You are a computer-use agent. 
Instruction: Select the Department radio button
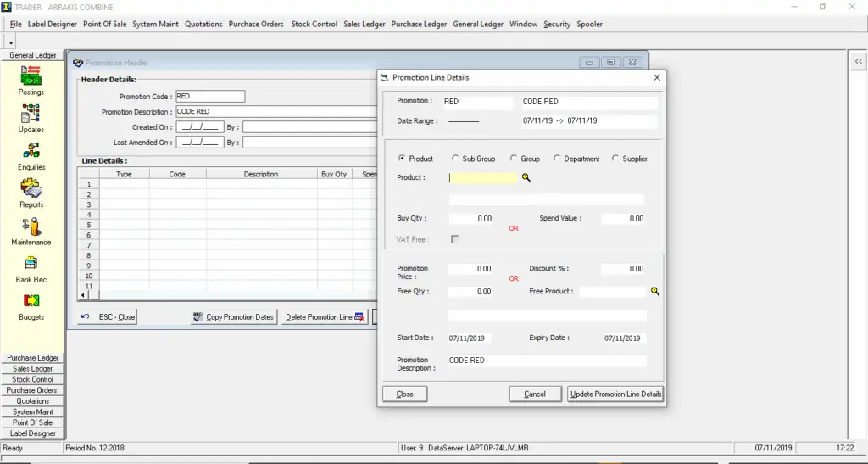pos(557,159)
